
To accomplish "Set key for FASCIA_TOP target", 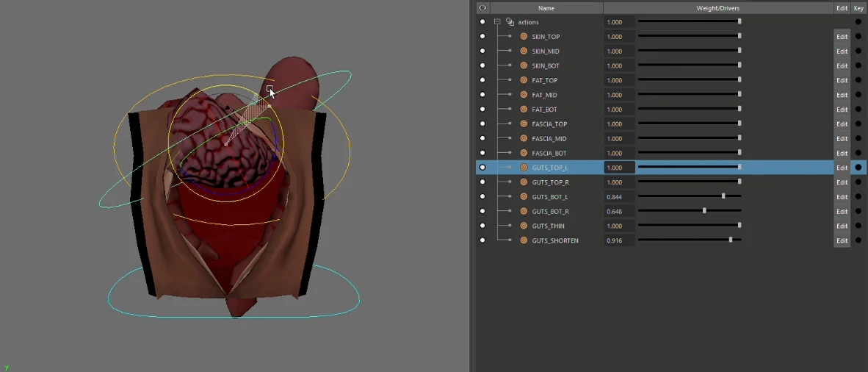I will pos(858,124).
